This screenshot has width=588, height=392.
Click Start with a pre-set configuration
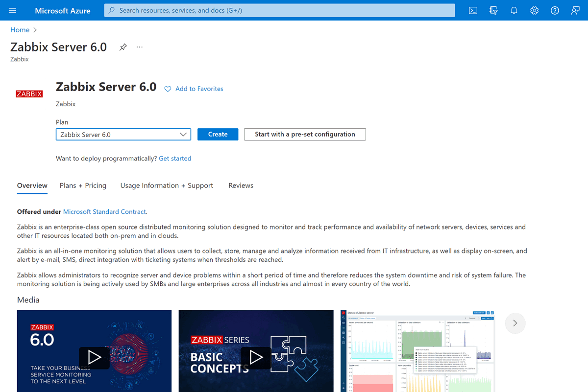click(305, 134)
